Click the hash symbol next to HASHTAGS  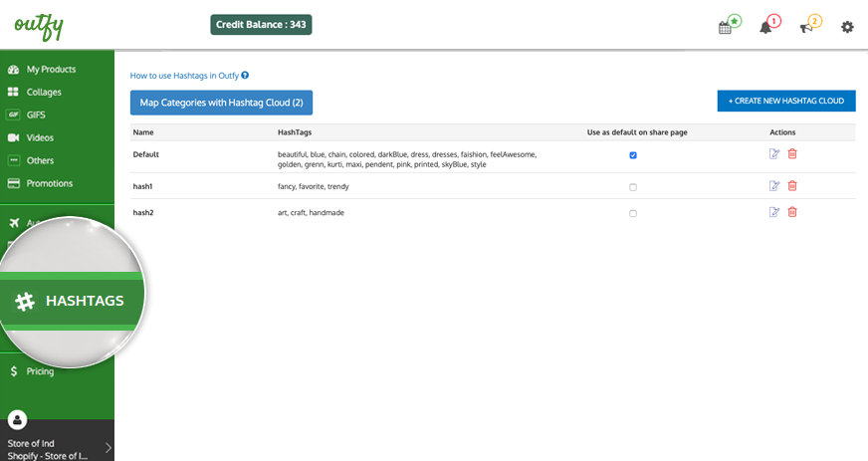(x=25, y=301)
